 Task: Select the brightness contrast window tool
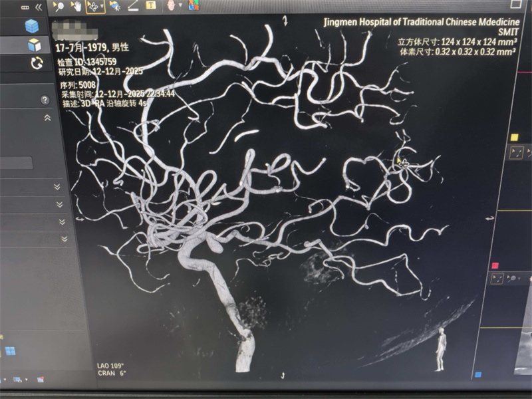[114, 6]
